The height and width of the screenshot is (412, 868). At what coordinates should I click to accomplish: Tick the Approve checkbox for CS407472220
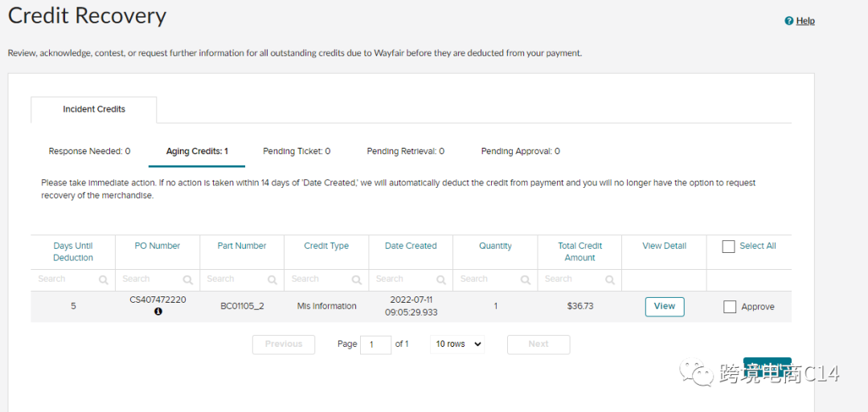click(x=730, y=307)
